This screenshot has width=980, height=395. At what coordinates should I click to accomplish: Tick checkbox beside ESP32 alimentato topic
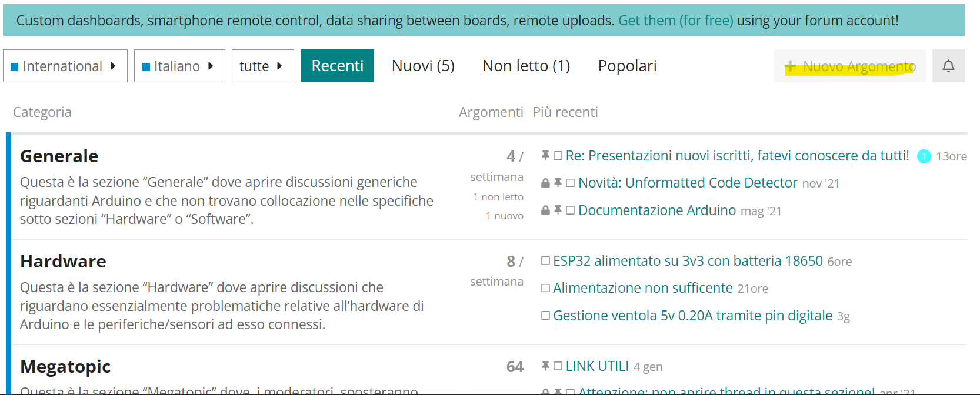tap(545, 261)
